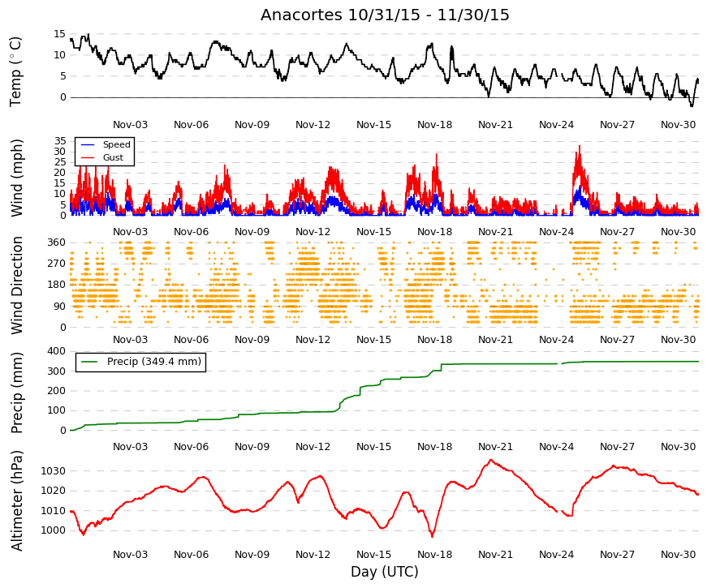The height and width of the screenshot is (588, 707).
Task: Click the Wind Direction axis label
Action: coord(17,285)
